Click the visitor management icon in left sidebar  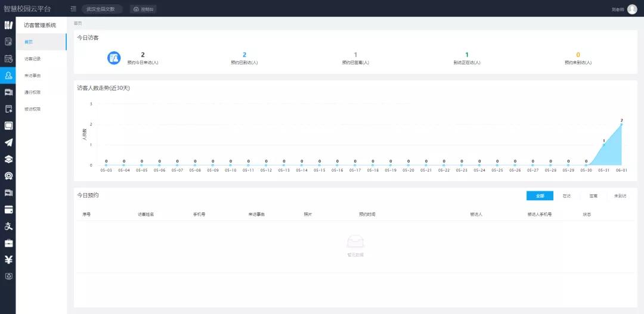click(x=8, y=75)
